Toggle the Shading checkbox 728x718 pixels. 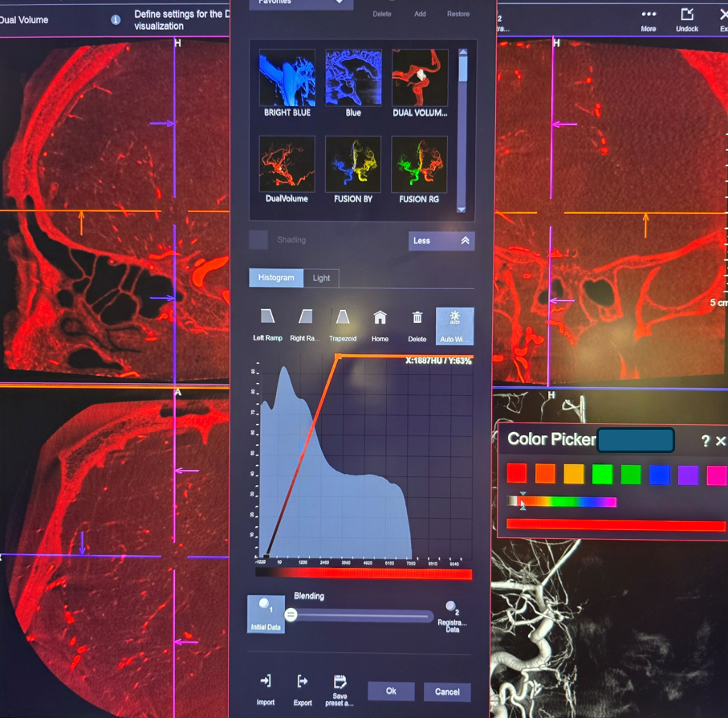[258, 239]
